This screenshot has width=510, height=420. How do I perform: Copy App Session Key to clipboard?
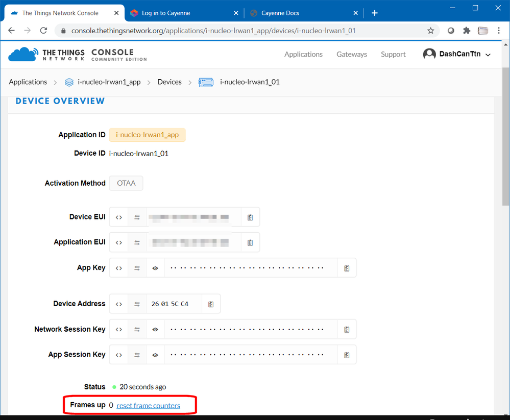coord(347,355)
